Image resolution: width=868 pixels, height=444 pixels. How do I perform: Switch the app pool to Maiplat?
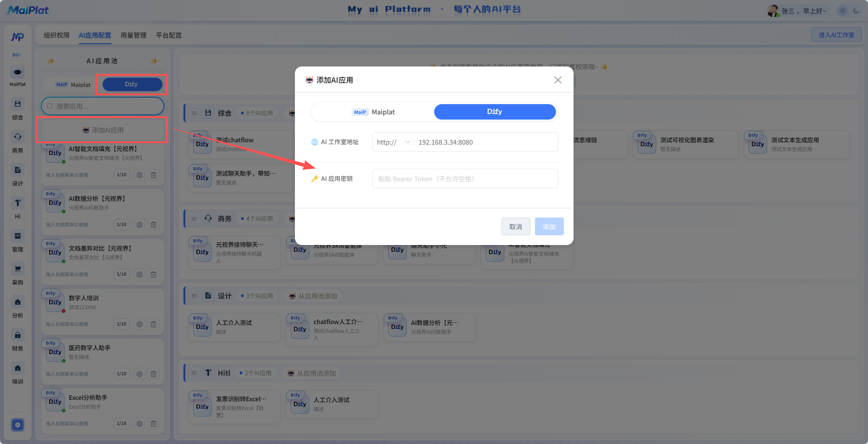click(73, 85)
